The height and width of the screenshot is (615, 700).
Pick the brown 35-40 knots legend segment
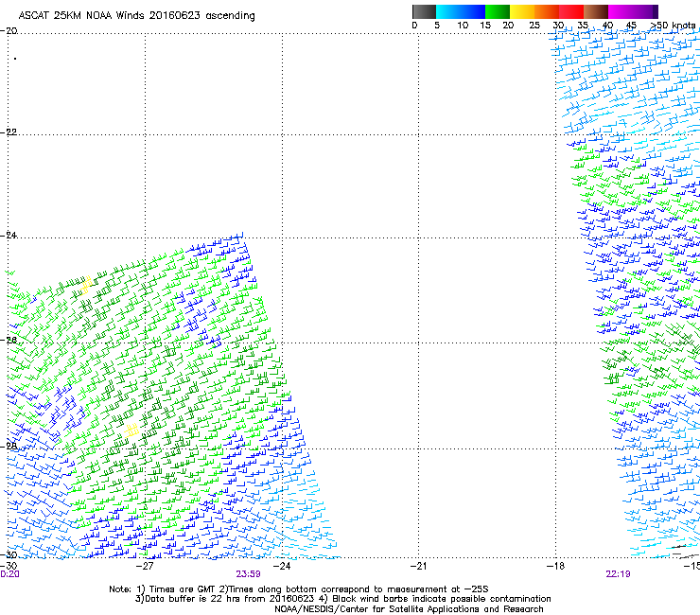[x=596, y=11]
